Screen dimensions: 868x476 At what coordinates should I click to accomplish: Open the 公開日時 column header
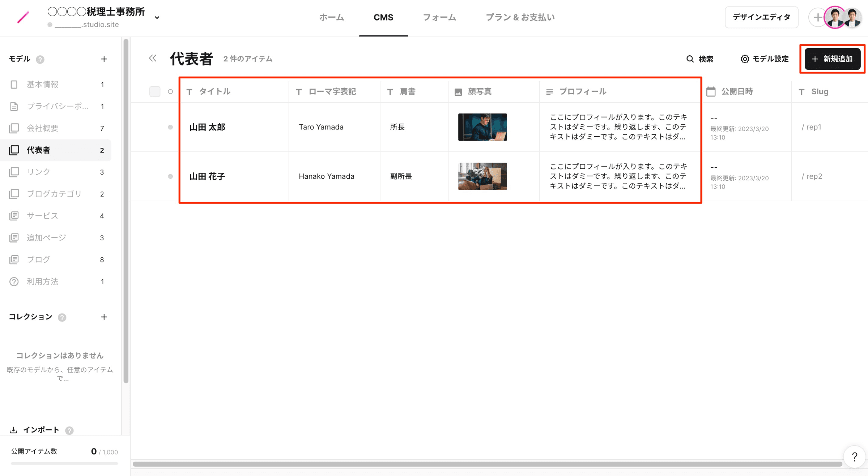pyautogui.click(x=737, y=91)
